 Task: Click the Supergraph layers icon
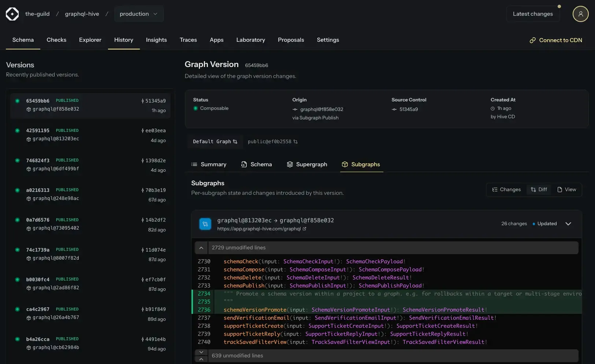tap(290, 164)
